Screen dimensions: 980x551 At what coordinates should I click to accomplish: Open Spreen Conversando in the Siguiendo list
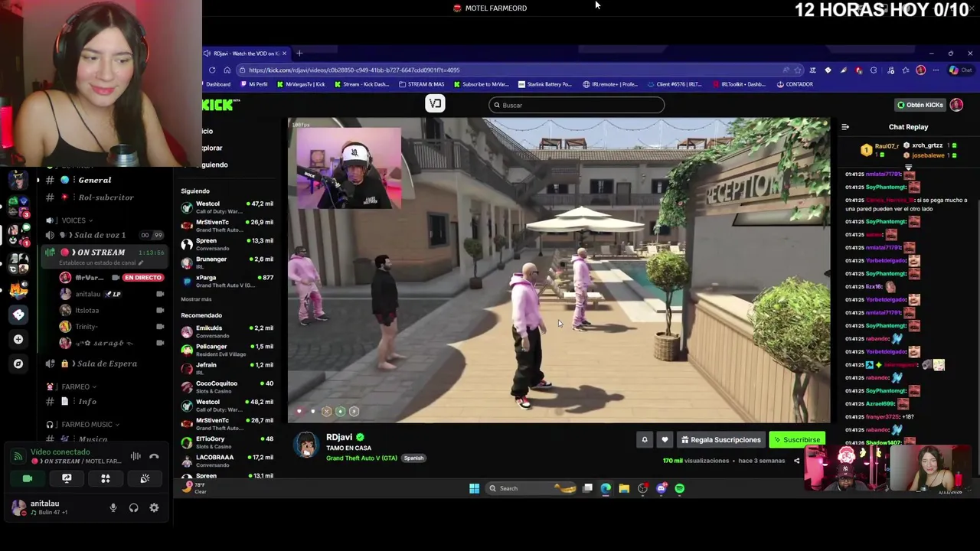point(227,243)
